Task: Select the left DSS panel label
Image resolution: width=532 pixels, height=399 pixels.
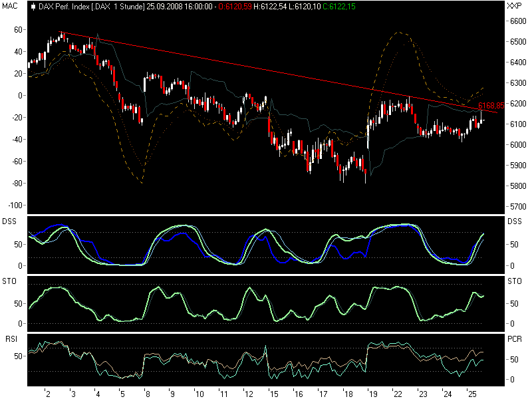Action: tap(9, 221)
